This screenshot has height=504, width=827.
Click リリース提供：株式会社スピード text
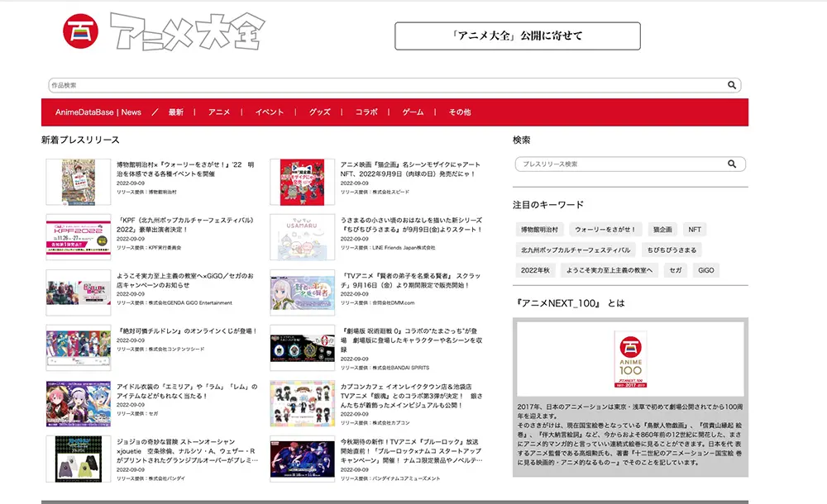click(x=375, y=192)
